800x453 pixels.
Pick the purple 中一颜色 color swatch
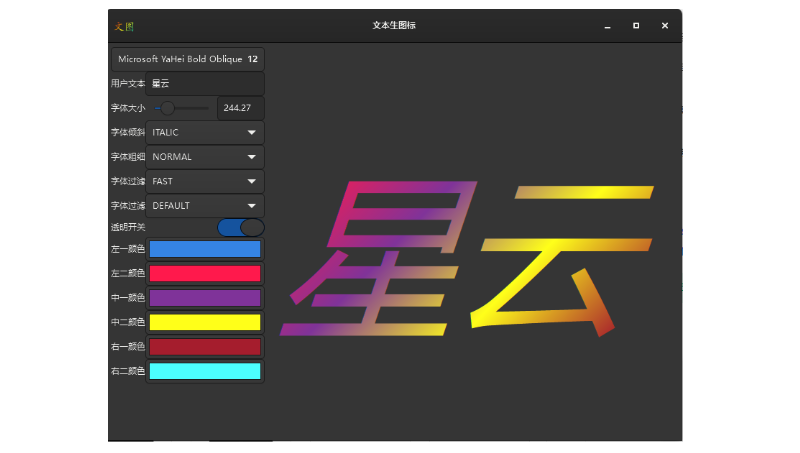click(x=205, y=298)
